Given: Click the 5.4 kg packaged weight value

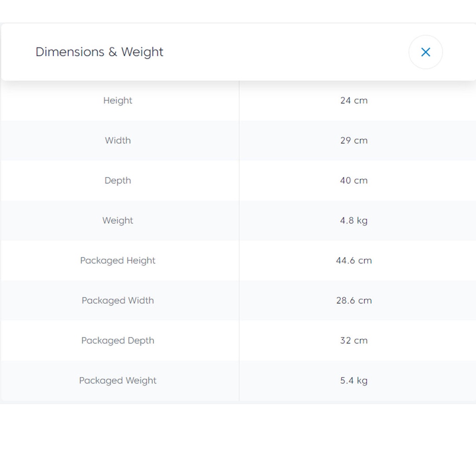Looking at the screenshot, I should click(354, 380).
